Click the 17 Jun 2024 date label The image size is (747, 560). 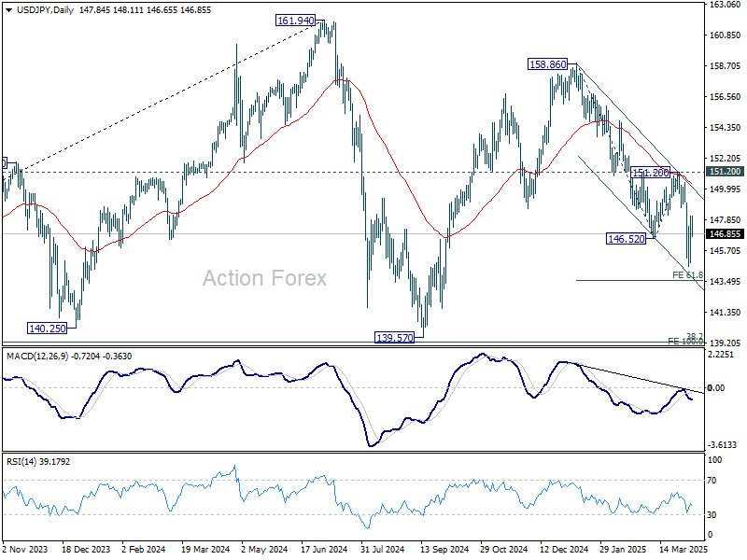[324, 549]
